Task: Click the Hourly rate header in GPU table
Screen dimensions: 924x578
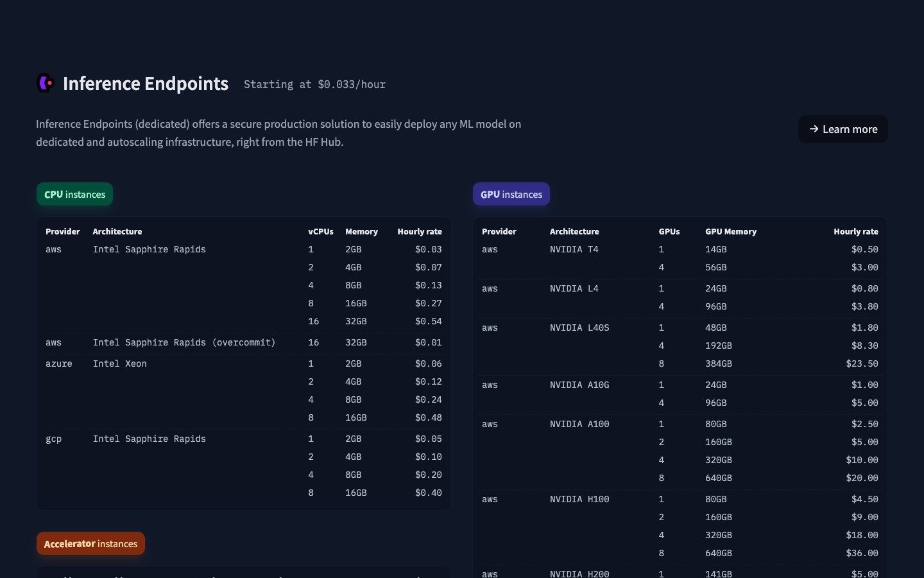Action: click(855, 231)
